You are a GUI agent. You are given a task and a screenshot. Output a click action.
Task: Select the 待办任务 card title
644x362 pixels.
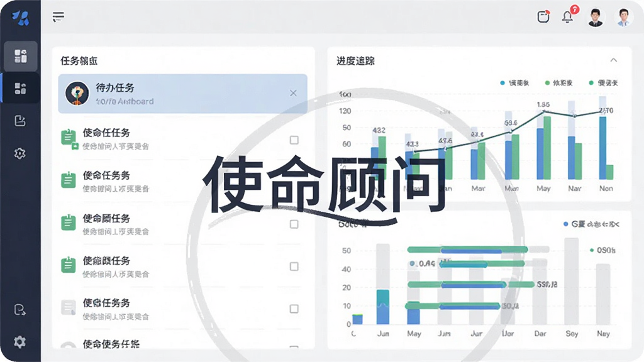(115, 87)
